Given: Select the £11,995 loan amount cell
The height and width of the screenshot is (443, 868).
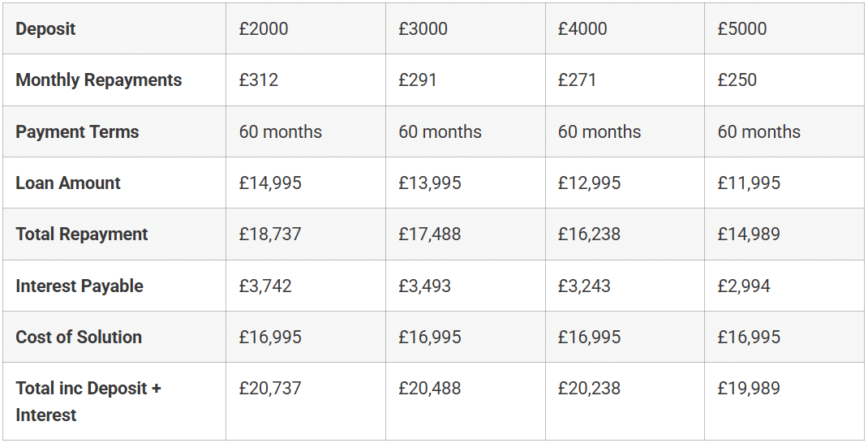Looking at the screenshot, I should pos(784,183).
